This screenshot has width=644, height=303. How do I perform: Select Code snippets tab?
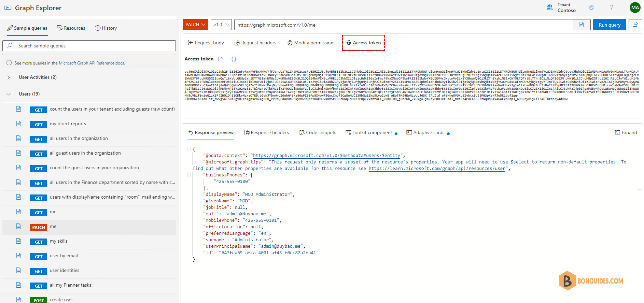point(318,132)
